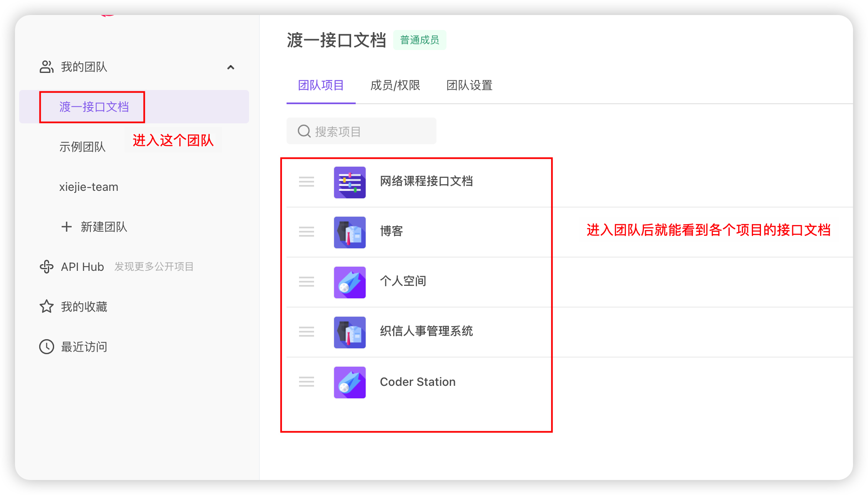Image resolution: width=868 pixels, height=495 pixels.
Task: Click the star icon for 我的收藏
Action: click(47, 307)
